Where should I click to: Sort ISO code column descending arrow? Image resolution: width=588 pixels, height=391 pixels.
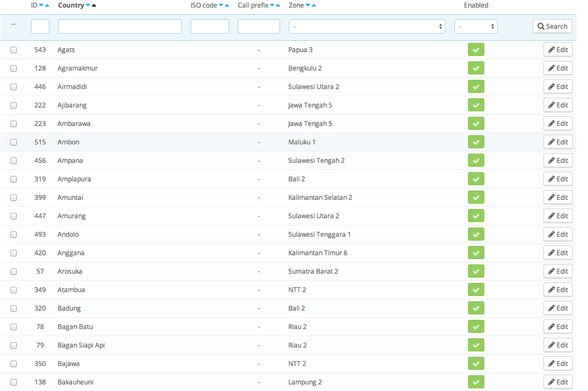(221, 5)
